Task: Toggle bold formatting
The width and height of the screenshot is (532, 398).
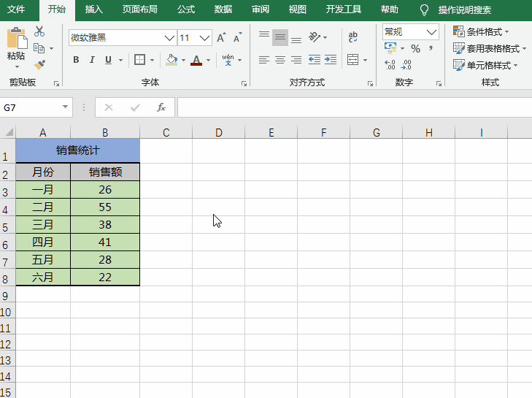Action: [76, 60]
